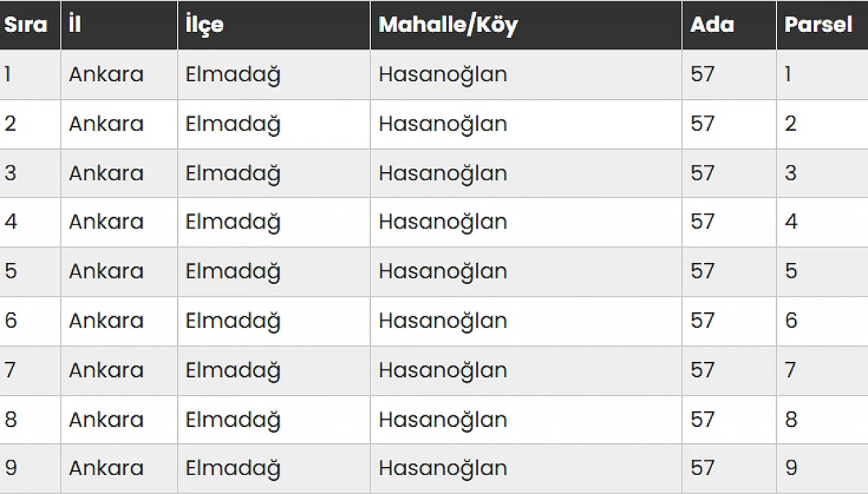Screen dimensions: 868x494
Task: Select Hasanoğlan in row 9
Action: tap(442, 468)
